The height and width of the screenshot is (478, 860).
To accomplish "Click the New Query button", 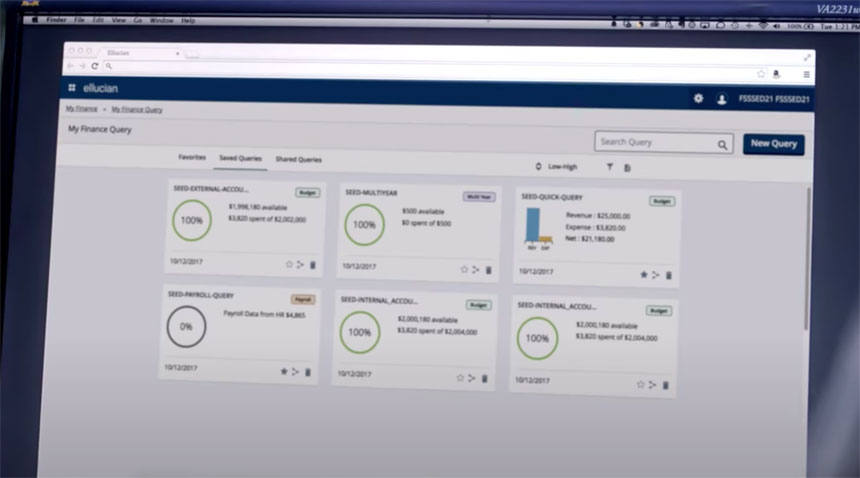I will 773,144.
